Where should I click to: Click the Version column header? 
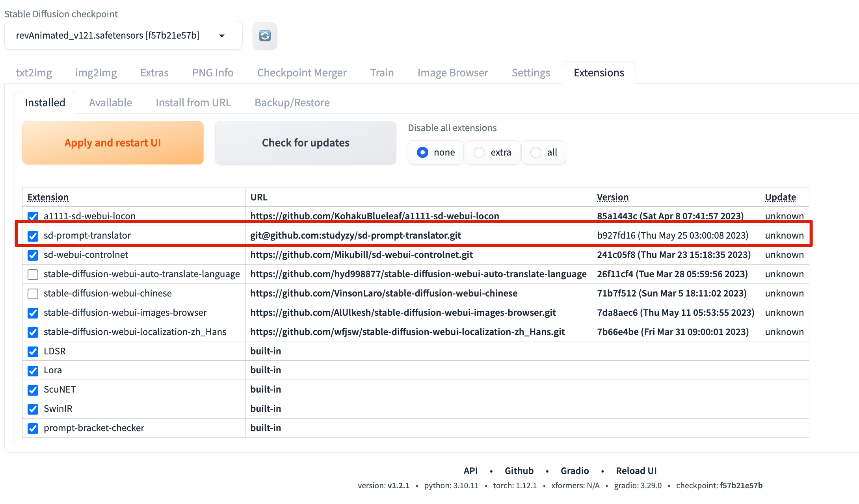coord(613,197)
